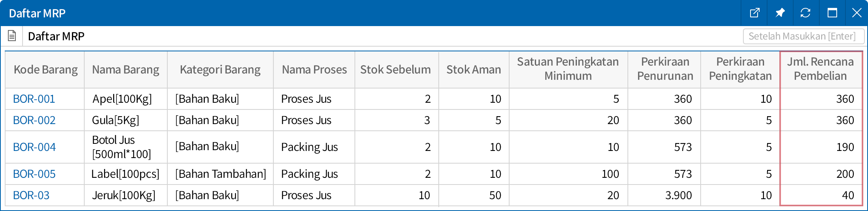Click the document icon beside Daftar MRP

click(12, 36)
